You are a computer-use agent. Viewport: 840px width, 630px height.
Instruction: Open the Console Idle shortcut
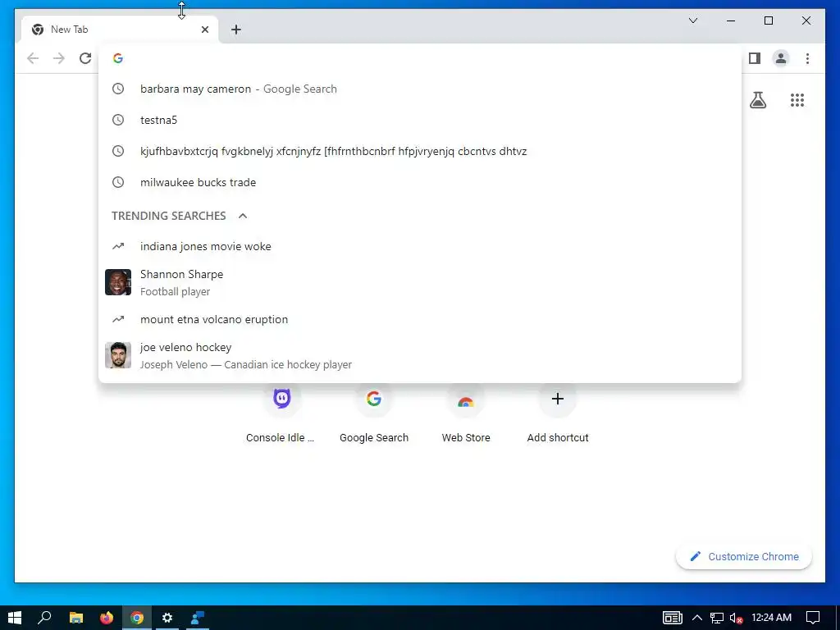(x=282, y=413)
